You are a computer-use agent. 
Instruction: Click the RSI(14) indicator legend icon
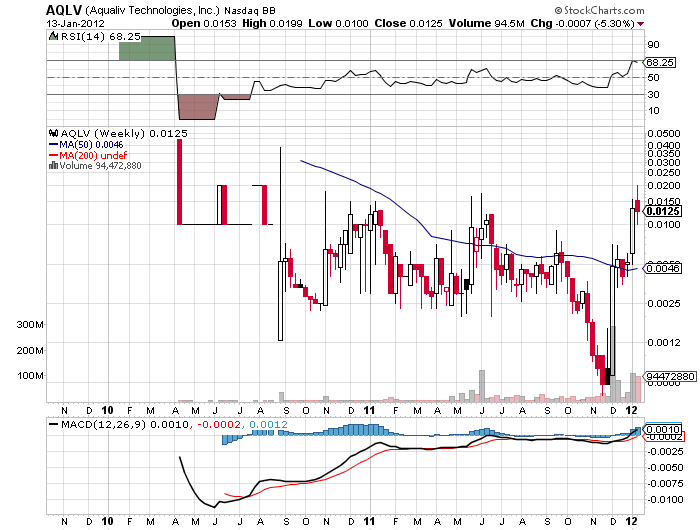pyautogui.click(x=54, y=36)
